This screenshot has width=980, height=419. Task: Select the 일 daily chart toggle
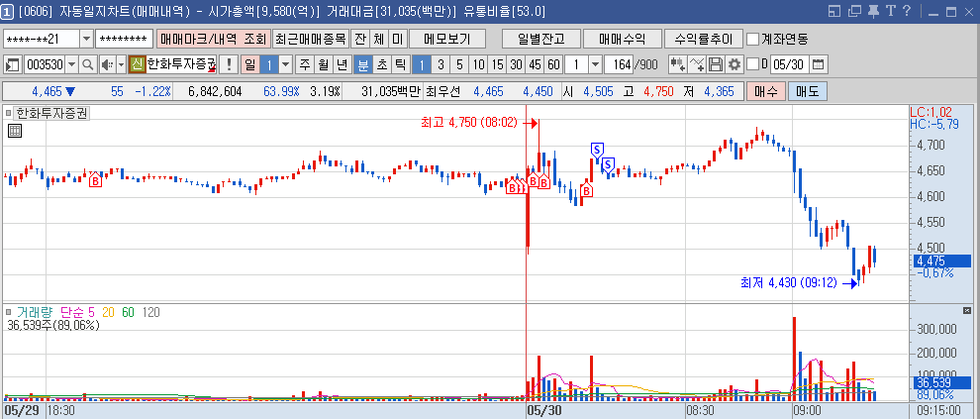click(x=250, y=64)
